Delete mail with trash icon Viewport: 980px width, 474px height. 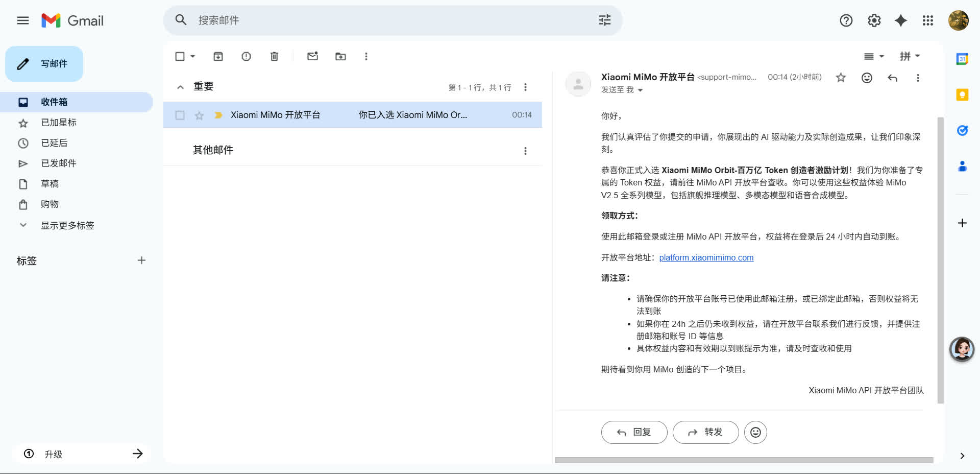pyautogui.click(x=274, y=56)
